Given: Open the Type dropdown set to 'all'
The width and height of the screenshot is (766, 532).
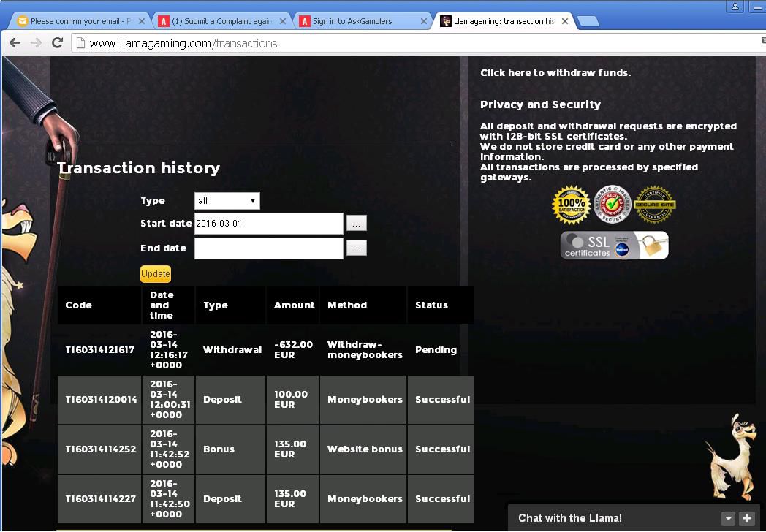Looking at the screenshot, I should click(227, 201).
